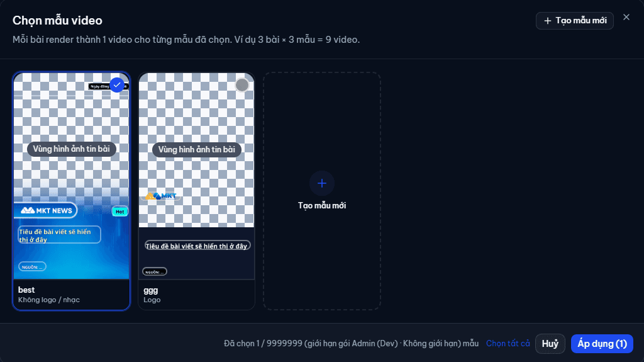
Task: Click the 'Vùng hình ảnh tin bài' area in ggg
Action: coord(196,149)
